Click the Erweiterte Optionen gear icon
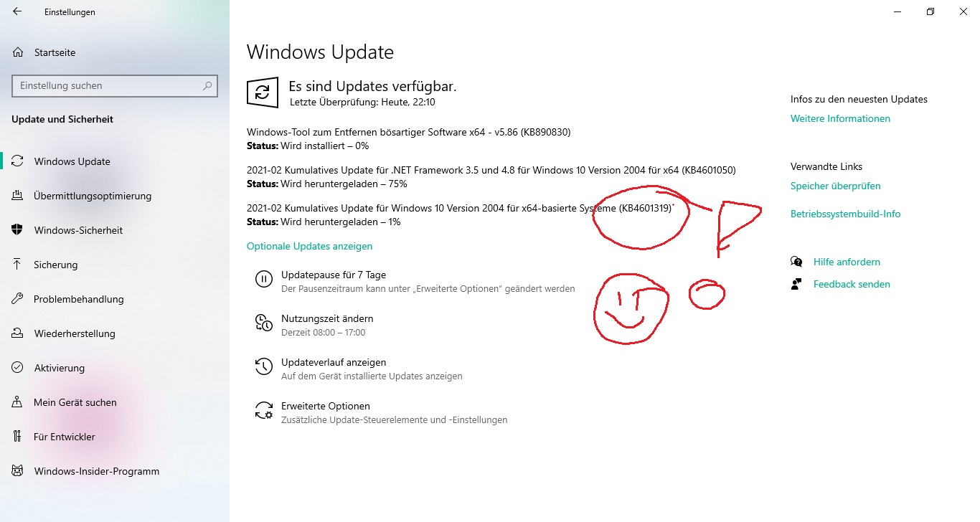 coord(264,411)
